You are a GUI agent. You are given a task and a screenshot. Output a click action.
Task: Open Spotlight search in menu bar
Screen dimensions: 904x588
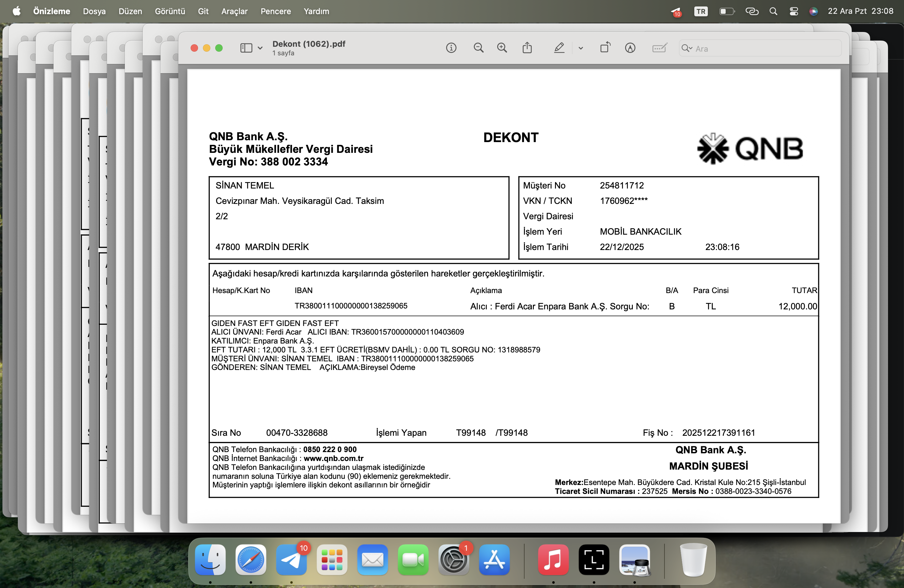773,11
